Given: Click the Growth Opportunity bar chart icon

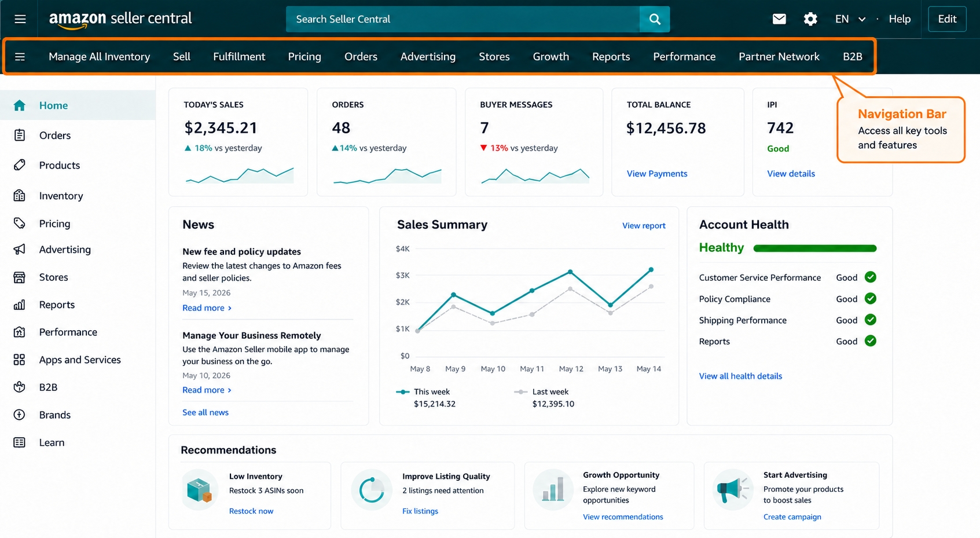Looking at the screenshot, I should point(553,490).
